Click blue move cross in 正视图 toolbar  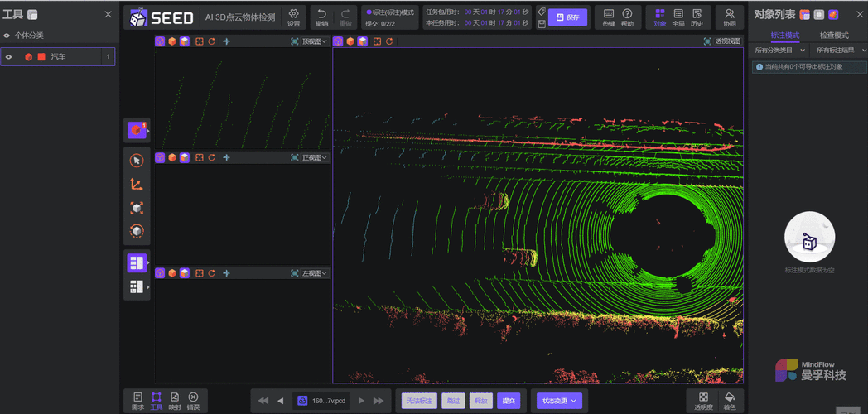[x=226, y=158]
